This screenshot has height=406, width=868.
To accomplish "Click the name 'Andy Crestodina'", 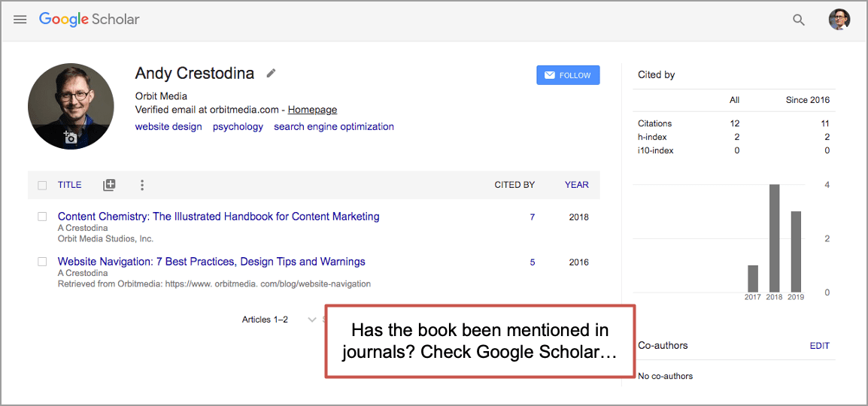I will [x=195, y=73].
